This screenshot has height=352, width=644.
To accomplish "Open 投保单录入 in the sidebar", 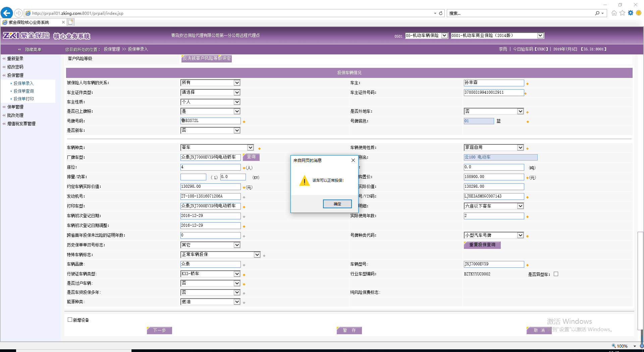I will tap(23, 83).
